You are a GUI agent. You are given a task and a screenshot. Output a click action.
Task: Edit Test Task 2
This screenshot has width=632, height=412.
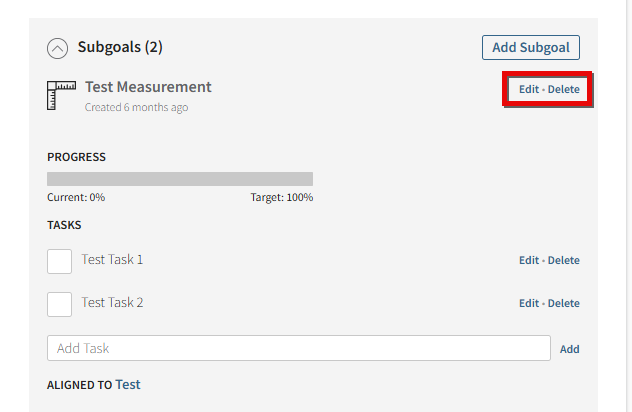click(x=529, y=303)
